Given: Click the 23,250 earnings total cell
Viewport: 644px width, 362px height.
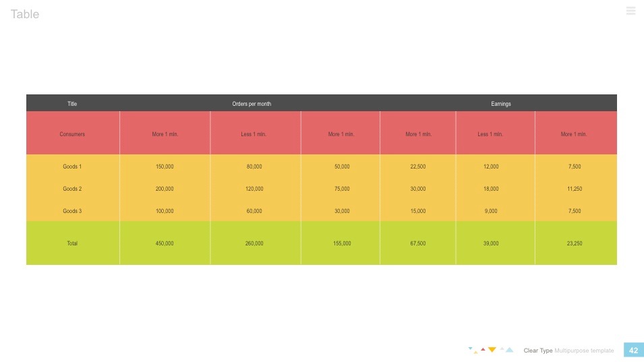Looking at the screenshot, I should (575, 243).
